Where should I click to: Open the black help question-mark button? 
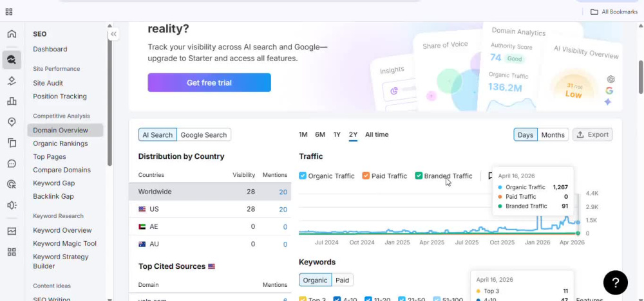(615, 282)
